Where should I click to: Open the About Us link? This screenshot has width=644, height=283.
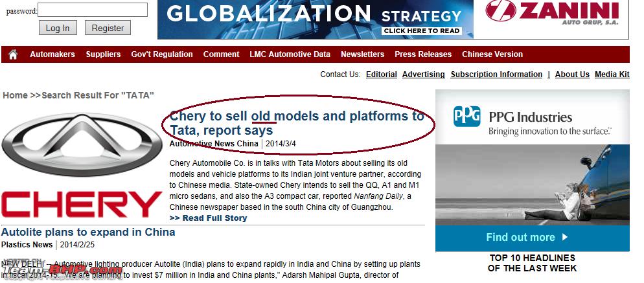pyautogui.click(x=572, y=74)
